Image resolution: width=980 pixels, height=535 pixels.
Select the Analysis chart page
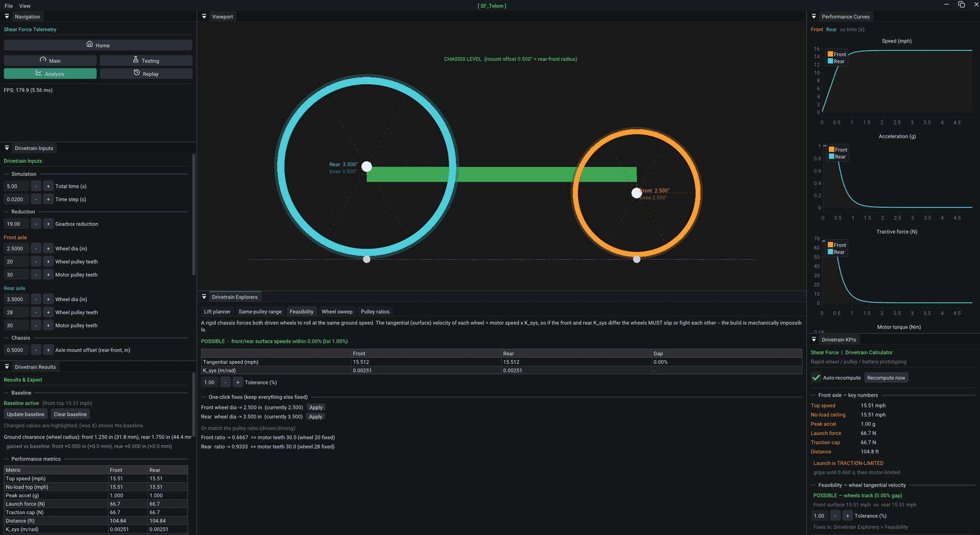point(50,74)
